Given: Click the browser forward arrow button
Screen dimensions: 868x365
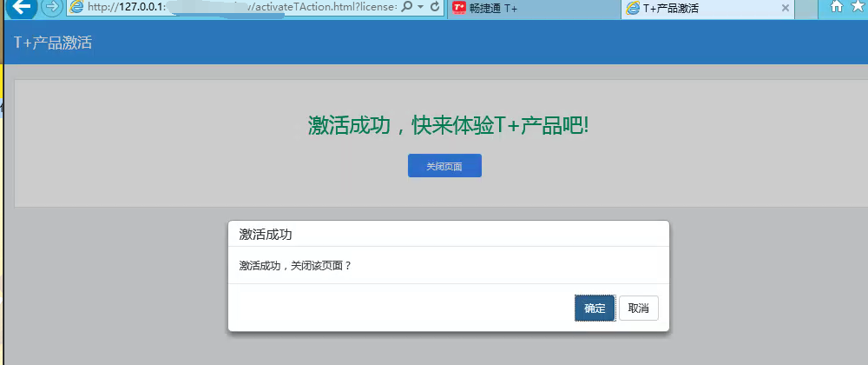Looking at the screenshot, I should coord(51,7).
